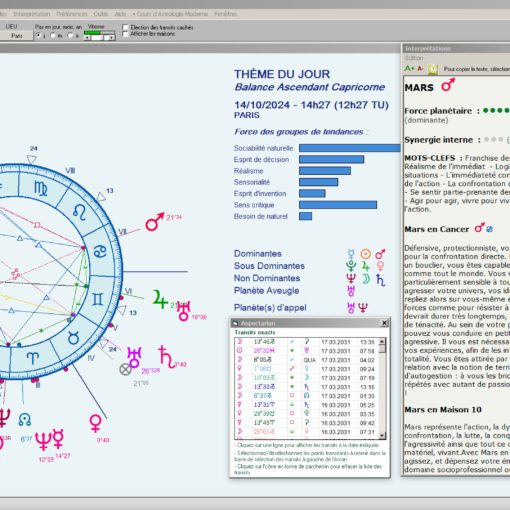Screen dimensions: 510x510
Task: Click the 'Sens critique' bar label
Action: coord(254,205)
